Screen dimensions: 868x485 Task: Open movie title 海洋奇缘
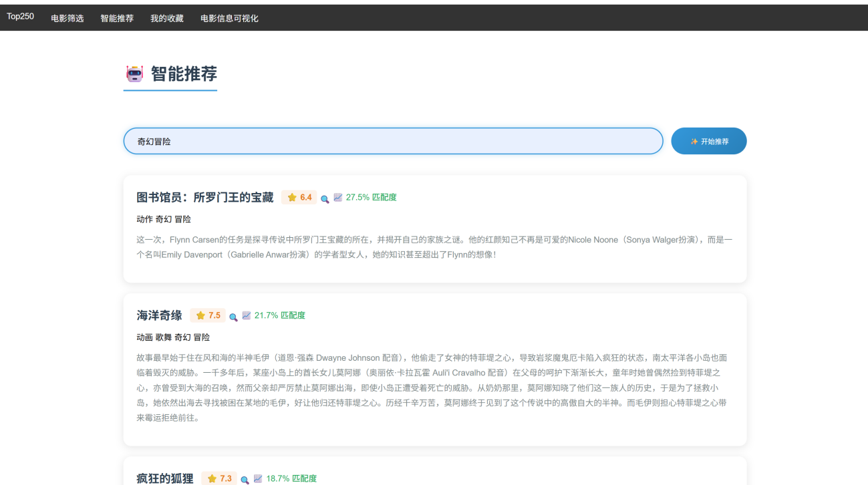[160, 315]
